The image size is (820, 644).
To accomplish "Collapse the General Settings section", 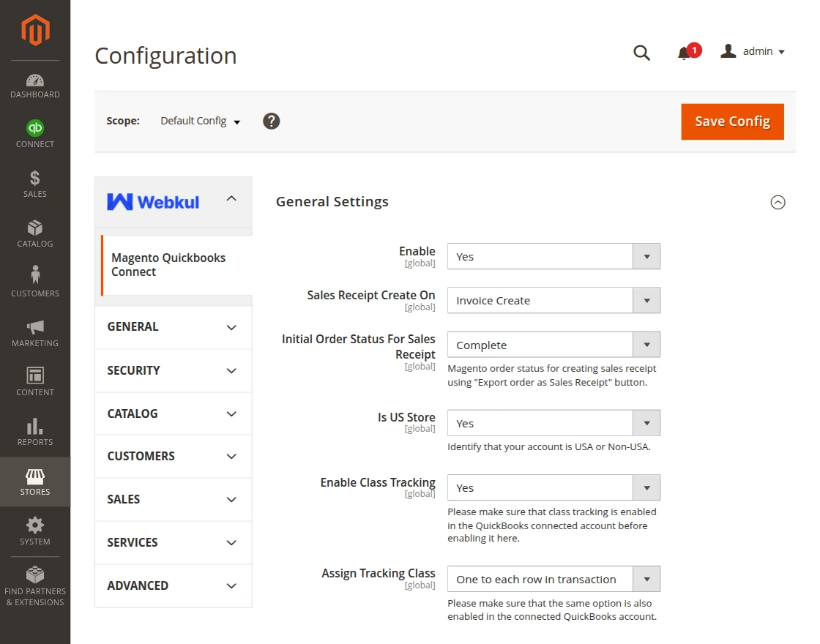I will pos(778,202).
